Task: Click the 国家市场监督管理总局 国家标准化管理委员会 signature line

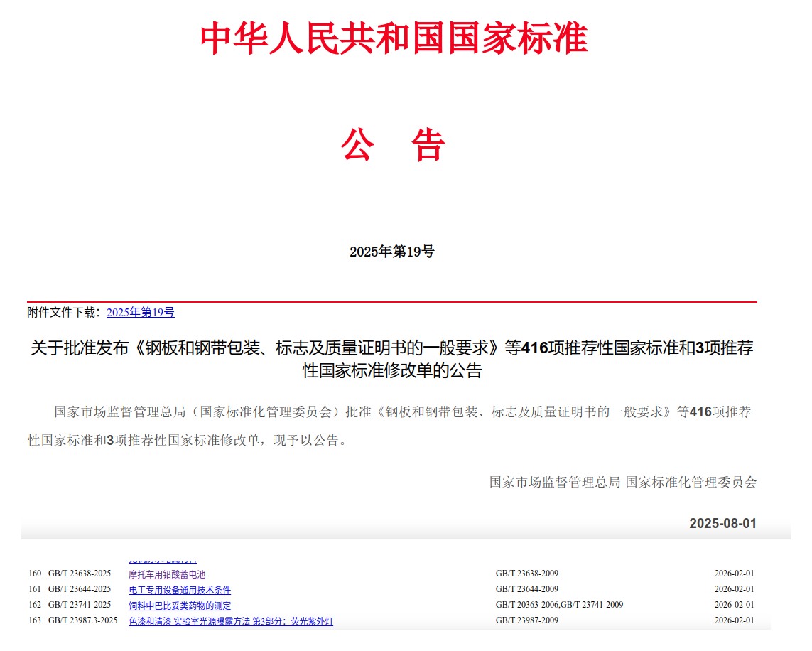Action: (622, 482)
